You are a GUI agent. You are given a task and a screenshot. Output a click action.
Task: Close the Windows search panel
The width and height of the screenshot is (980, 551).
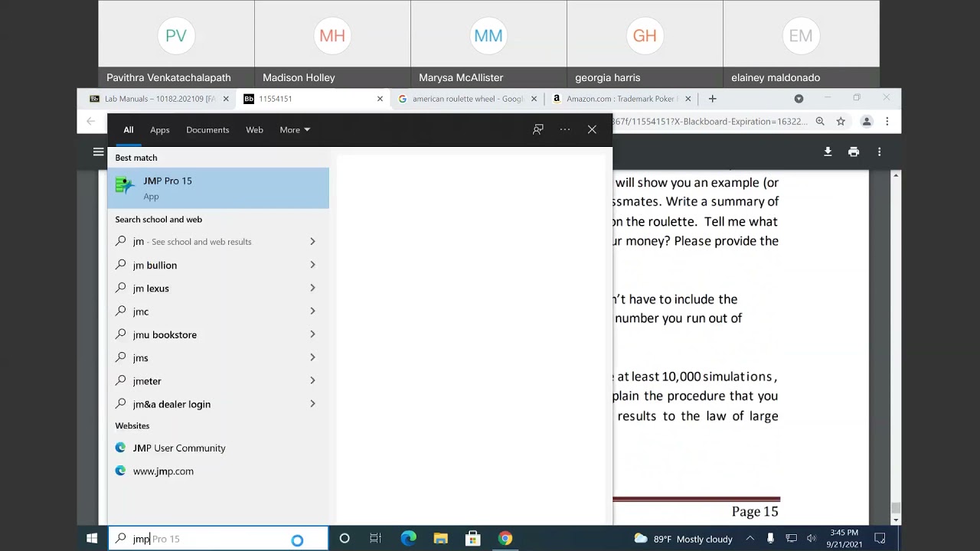pos(592,129)
